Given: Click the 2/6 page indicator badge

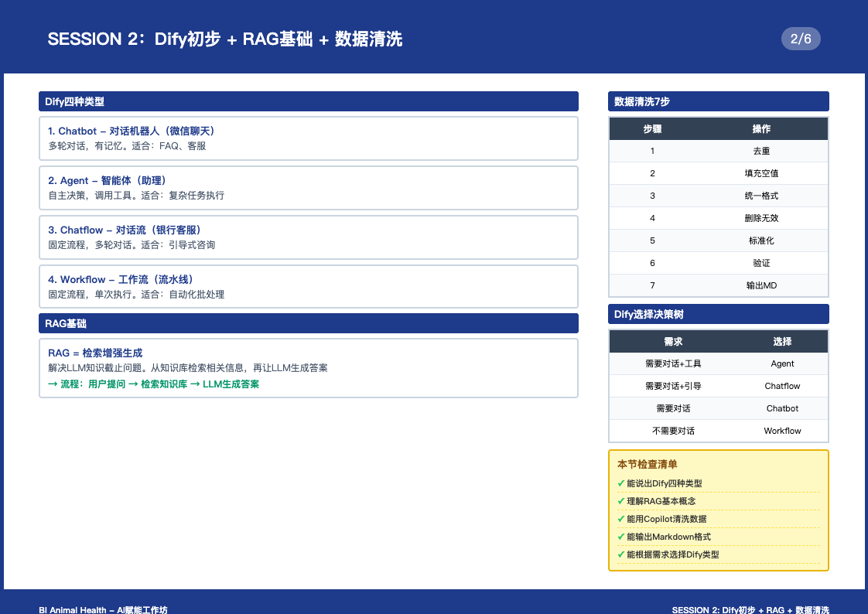Looking at the screenshot, I should [801, 38].
